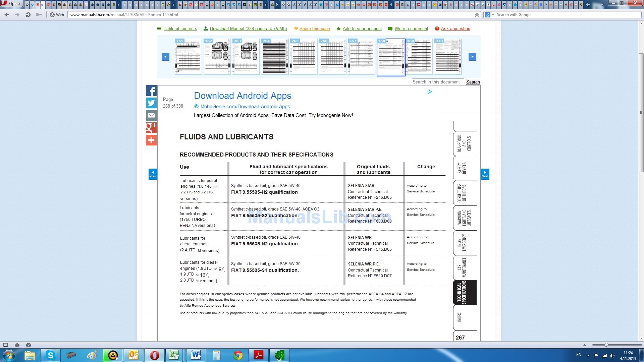Open the Download Android Apps ad headline

[x=243, y=96]
